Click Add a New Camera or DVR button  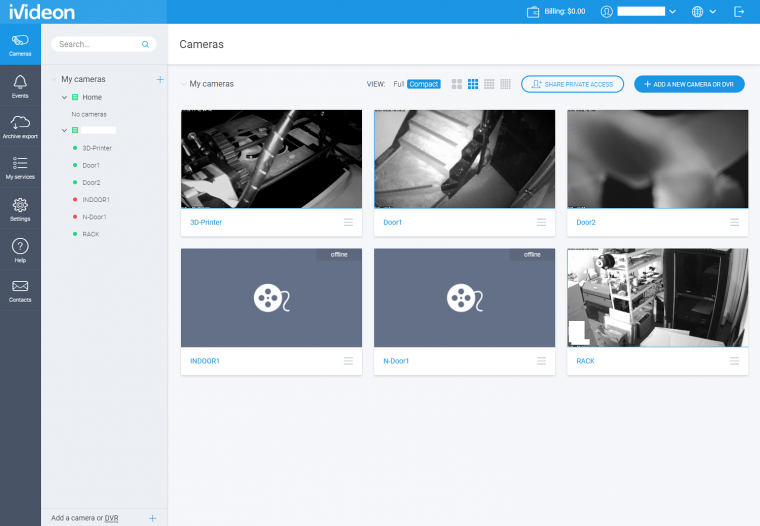[x=689, y=84]
